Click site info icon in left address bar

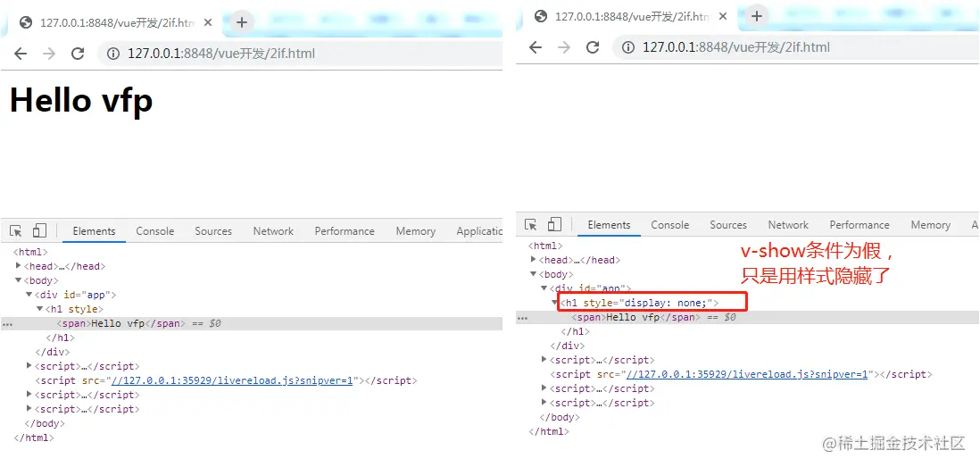(113, 54)
